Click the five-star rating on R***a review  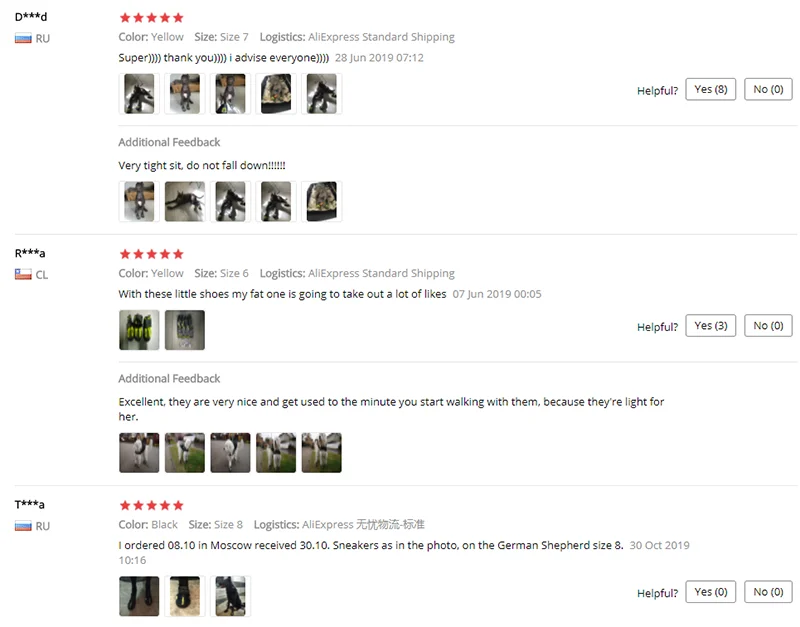(151, 254)
